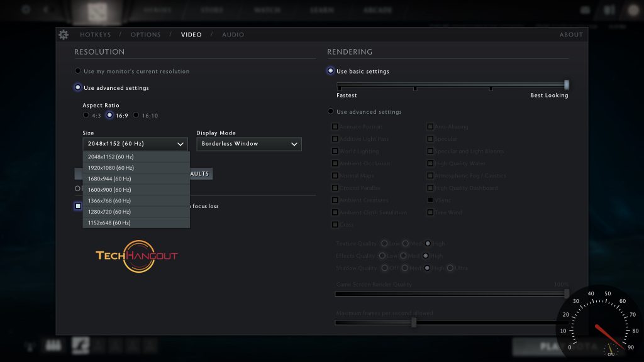Enable Atmospheric Fog / Caustics checkbox

click(430, 176)
